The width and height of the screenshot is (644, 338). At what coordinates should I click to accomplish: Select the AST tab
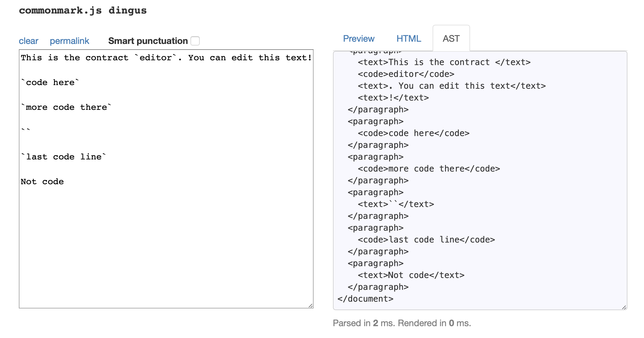(451, 39)
